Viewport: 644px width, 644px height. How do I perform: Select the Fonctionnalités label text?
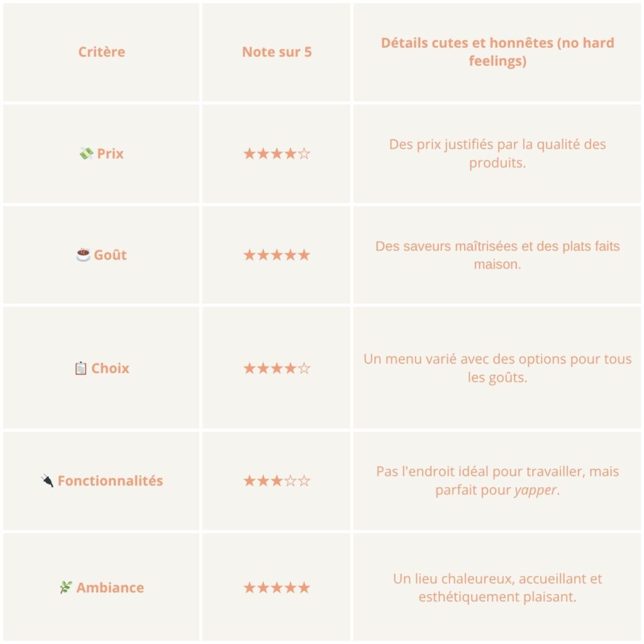110,480
